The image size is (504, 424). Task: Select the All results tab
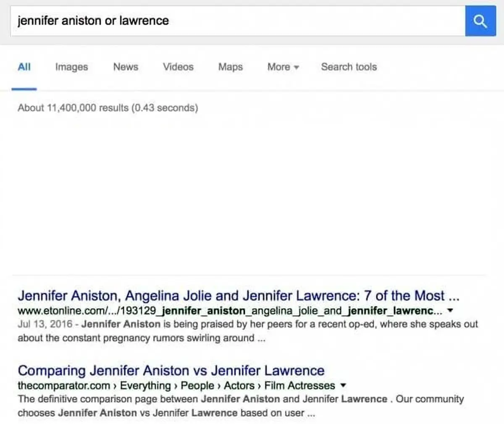coord(24,67)
